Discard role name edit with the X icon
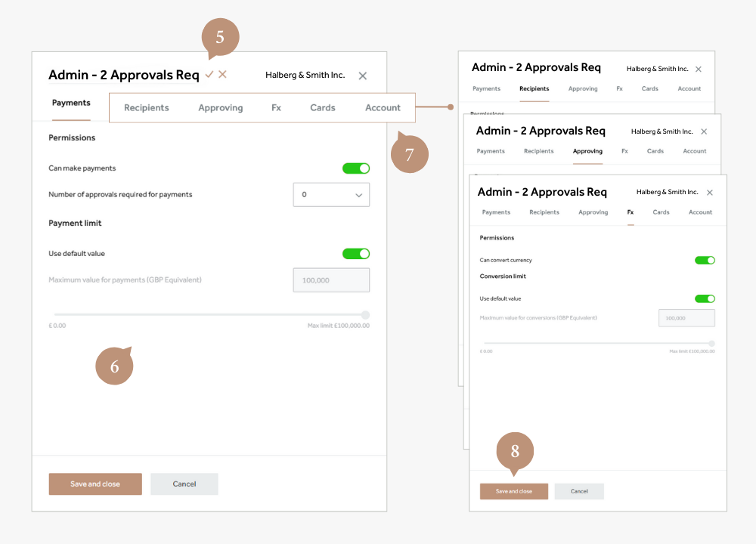This screenshot has width=756, height=544. [x=222, y=74]
